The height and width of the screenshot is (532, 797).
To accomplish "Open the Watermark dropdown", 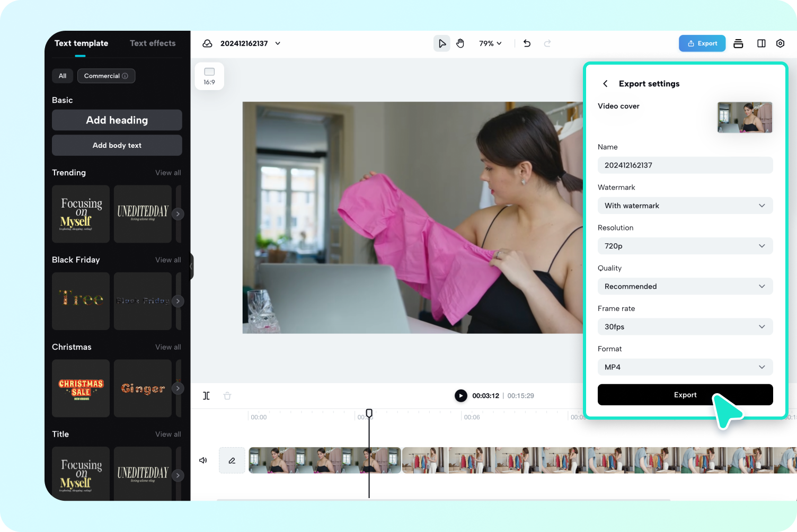I will click(685, 206).
